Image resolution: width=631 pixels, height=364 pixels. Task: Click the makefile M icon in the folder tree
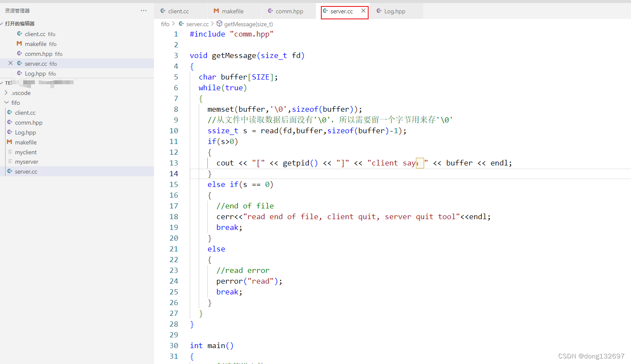[9, 142]
